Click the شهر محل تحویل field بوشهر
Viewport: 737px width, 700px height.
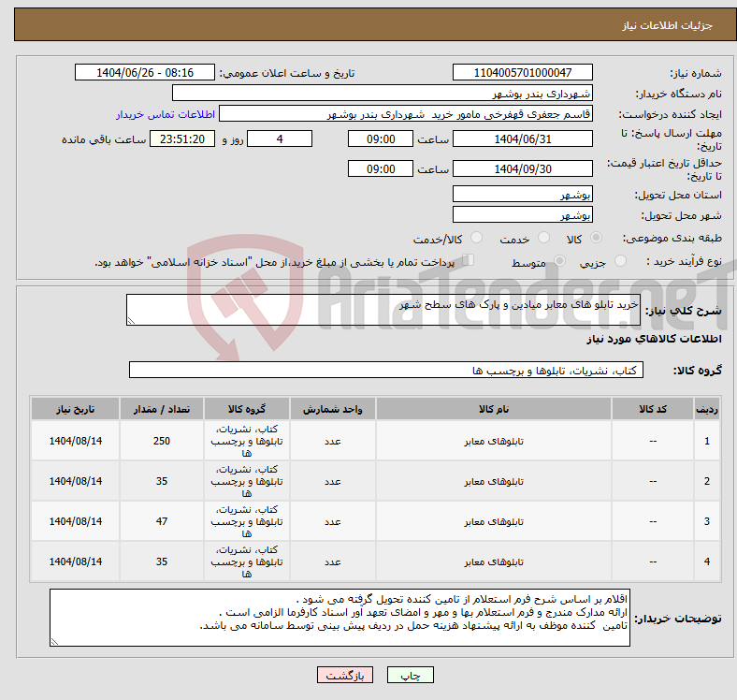pos(522,214)
